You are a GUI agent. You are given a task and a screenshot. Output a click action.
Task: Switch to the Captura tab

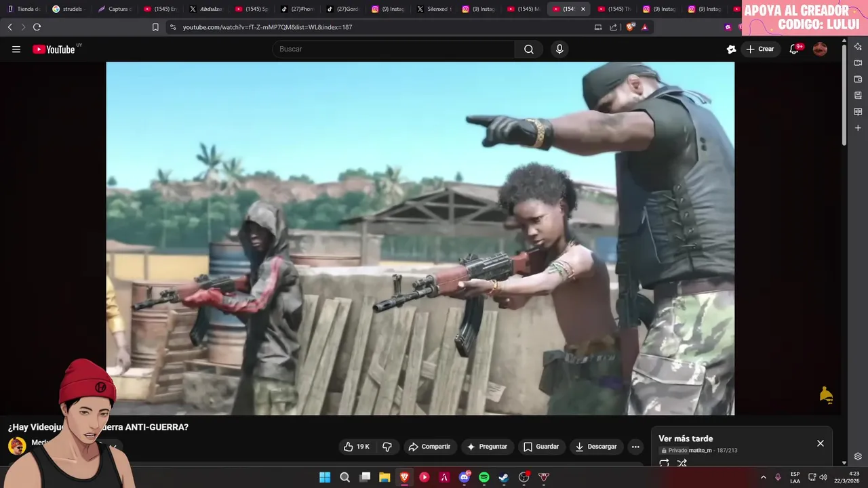click(x=114, y=9)
